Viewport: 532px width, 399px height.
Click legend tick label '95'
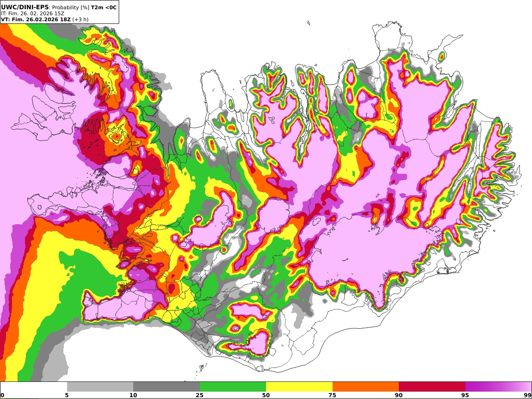[x=465, y=395]
